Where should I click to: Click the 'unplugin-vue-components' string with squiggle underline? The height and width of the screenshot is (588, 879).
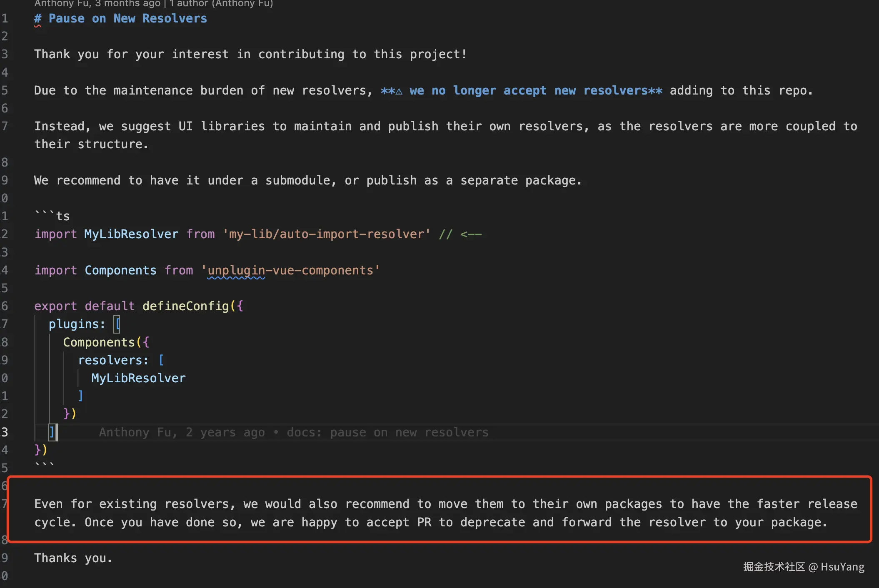point(290,270)
